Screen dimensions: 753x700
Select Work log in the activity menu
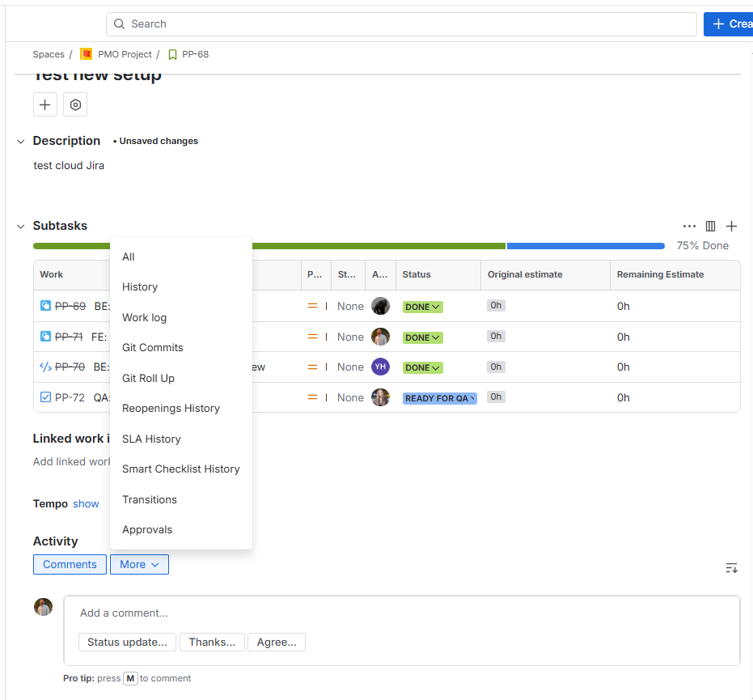[x=181, y=317]
